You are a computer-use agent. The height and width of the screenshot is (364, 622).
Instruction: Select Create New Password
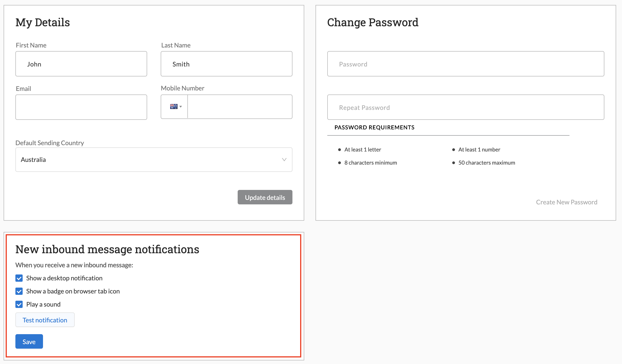[567, 202]
